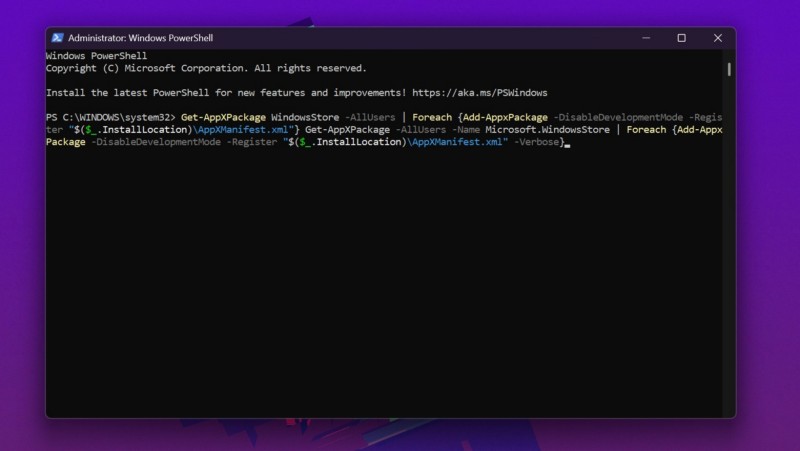Maximize the PowerShell window

click(x=682, y=38)
